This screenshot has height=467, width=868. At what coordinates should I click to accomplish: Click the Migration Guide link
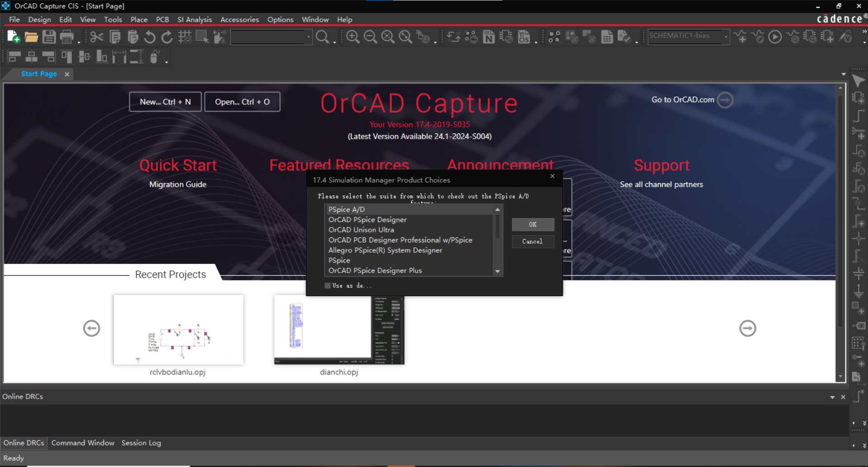click(x=178, y=184)
